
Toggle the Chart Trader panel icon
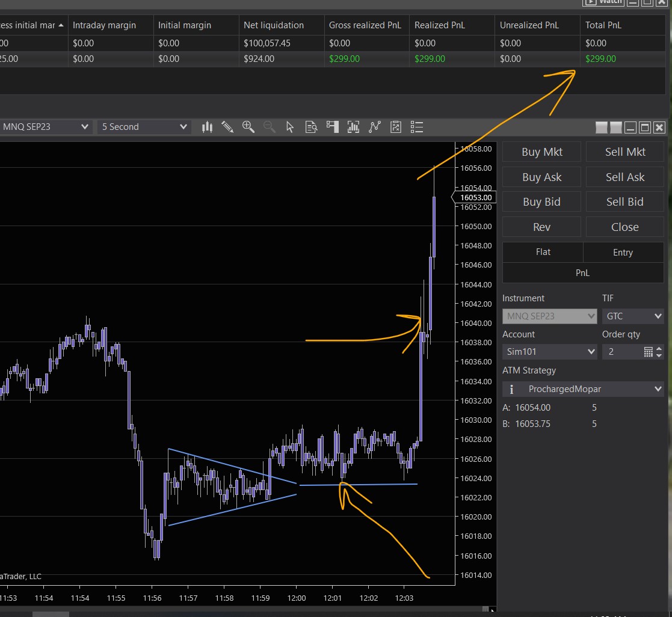tap(333, 127)
